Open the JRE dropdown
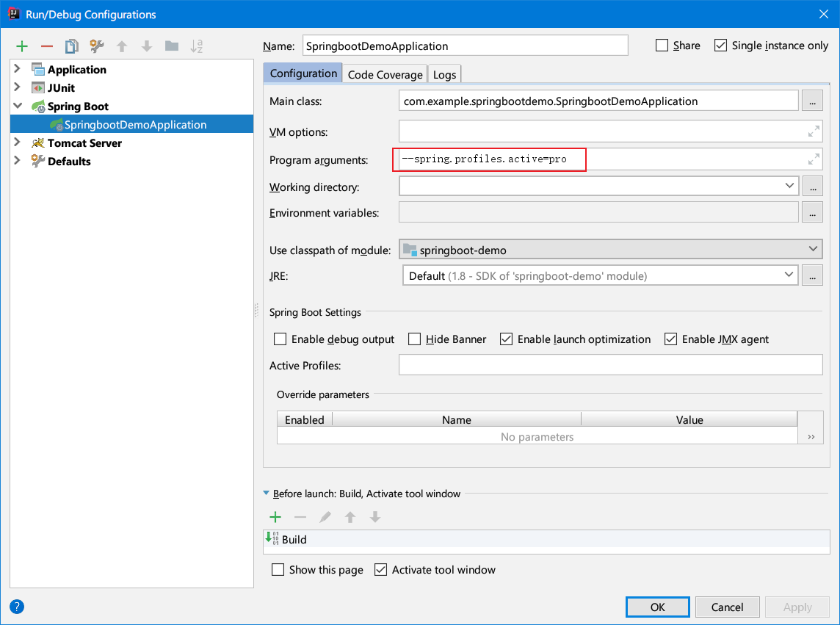Viewport: 840px width, 625px height. tap(789, 275)
